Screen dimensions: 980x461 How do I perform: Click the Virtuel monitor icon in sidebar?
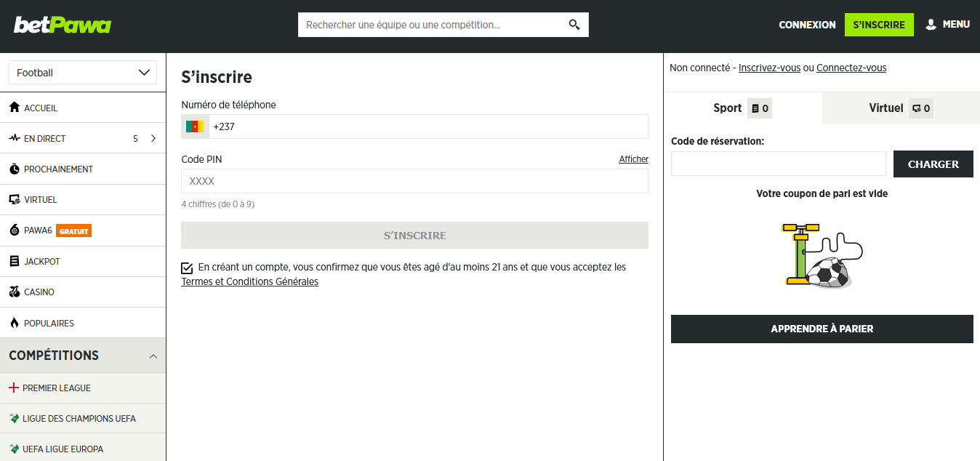click(15, 199)
